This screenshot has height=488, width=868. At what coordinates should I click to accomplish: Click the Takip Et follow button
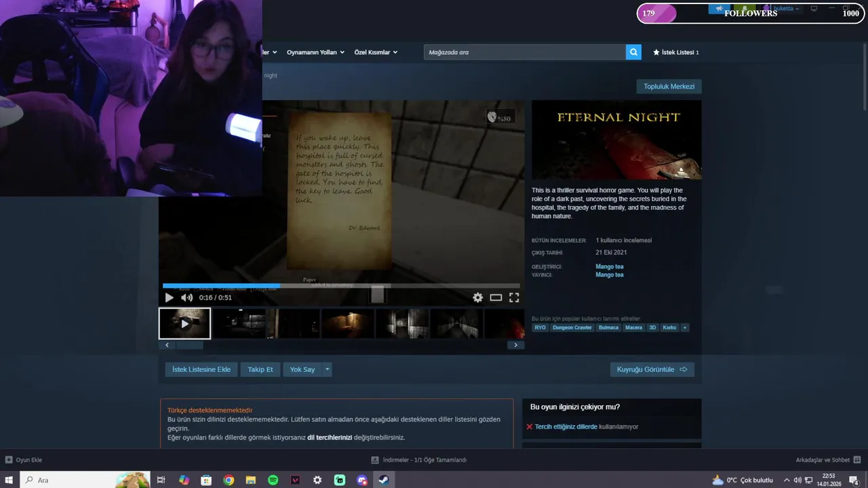pyautogui.click(x=260, y=369)
